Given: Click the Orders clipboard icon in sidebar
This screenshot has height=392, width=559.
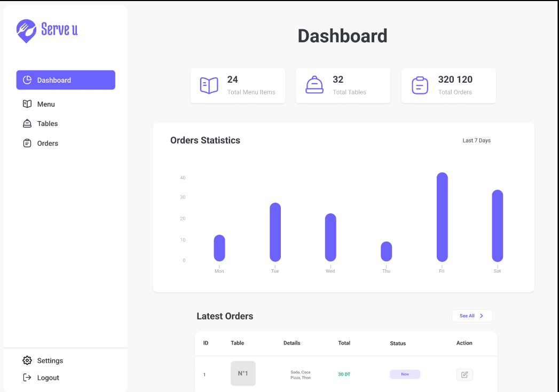Looking at the screenshot, I should pyautogui.click(x=27, y=143).
